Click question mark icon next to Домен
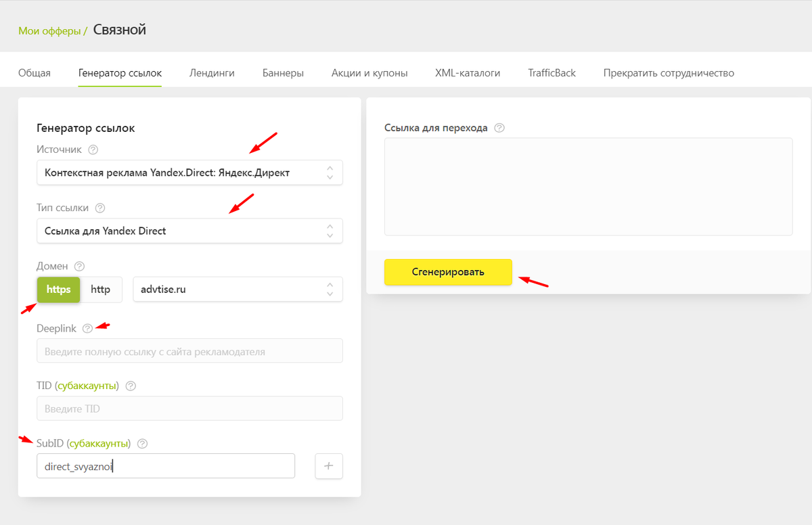Viewport: 812px width, 525px height. click(x=79, y=267)
